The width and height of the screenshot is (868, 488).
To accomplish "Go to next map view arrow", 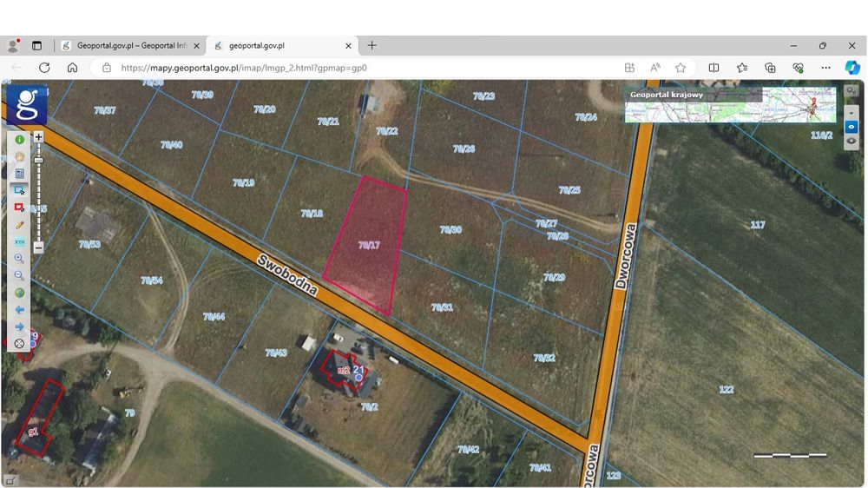I will (19, 326).
